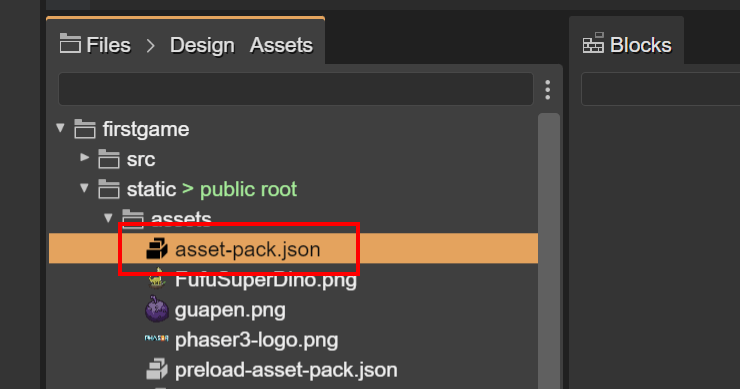
Task: Click the phaser3-logo.png thumbnail icon
Action: 157,338
